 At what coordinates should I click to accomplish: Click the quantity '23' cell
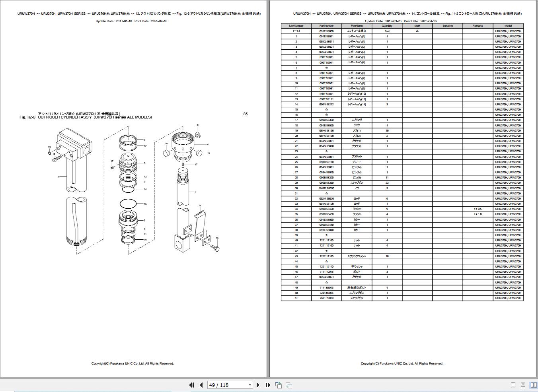click(387, 183)
